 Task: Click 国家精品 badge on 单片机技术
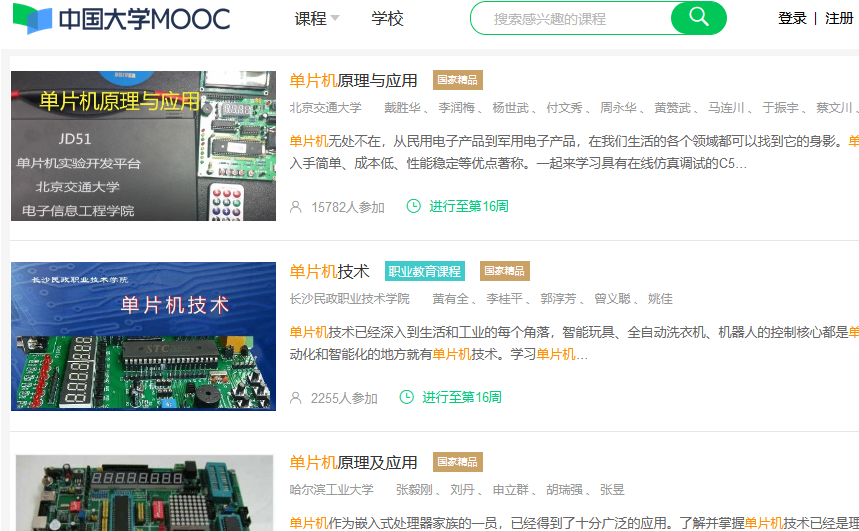pos(505,271)
